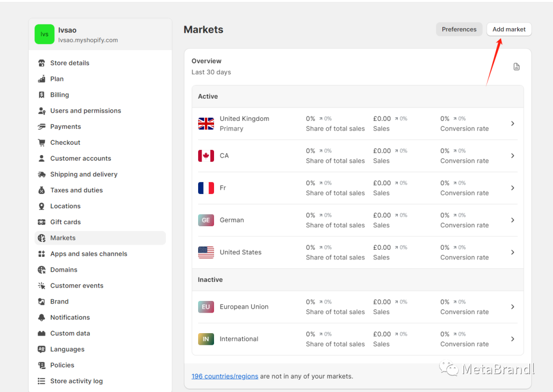Image resolution: width=553 pixels, height=392 pixels.
Task: Click the France flag icon
Action: pyautogui.click(x=206, y=188)
